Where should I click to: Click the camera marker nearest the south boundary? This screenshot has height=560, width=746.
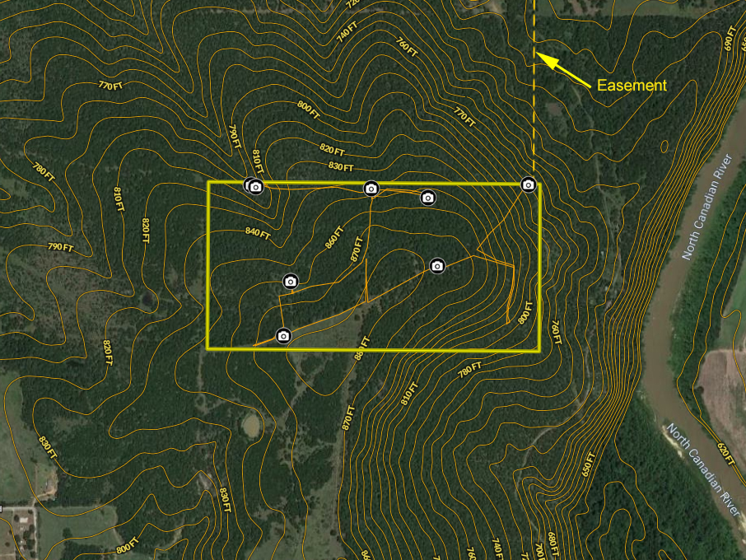tap(283, 335)
